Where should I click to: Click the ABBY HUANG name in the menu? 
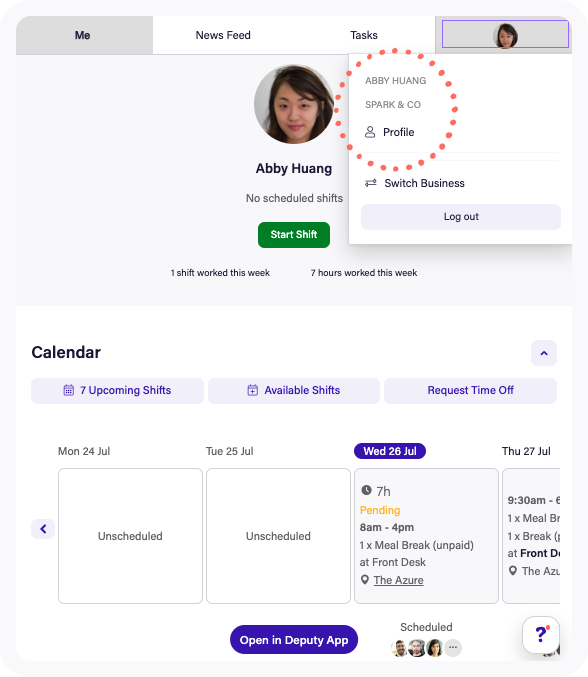(395, 81)
